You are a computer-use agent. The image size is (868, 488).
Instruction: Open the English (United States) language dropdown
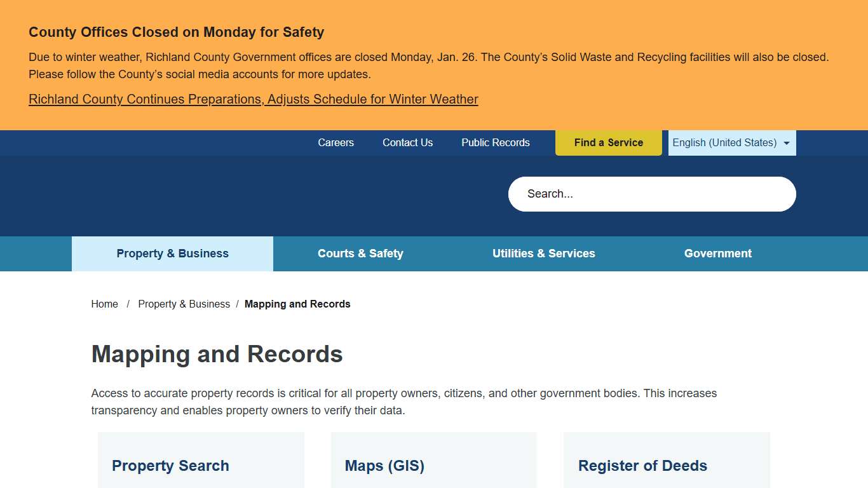[x=724, y=142]
